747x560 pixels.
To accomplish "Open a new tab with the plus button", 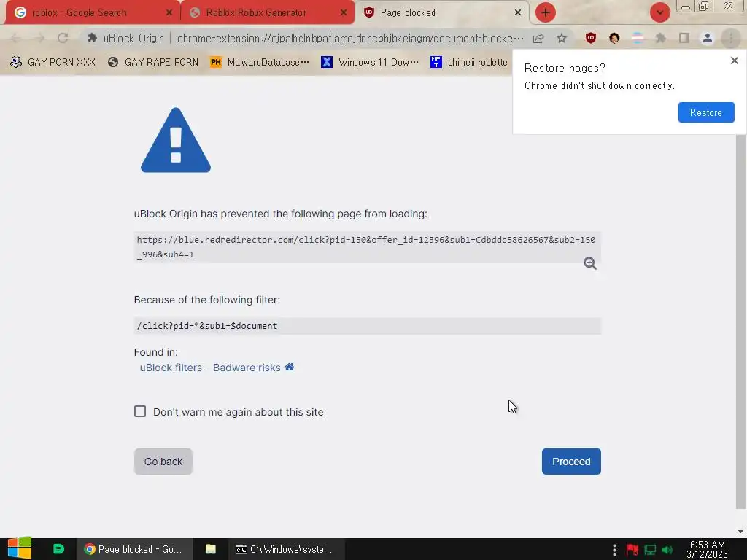I will [x=546, y=12].
